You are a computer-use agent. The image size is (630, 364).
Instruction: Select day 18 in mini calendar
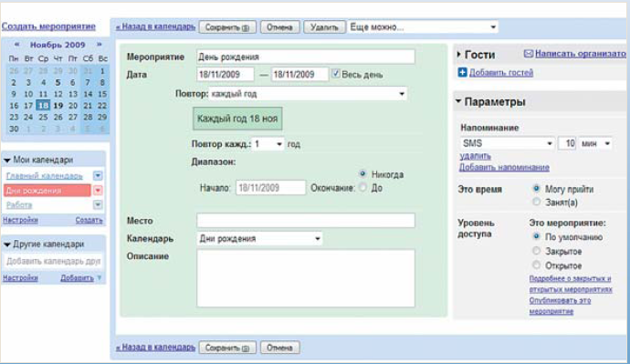tap(43, 106)
